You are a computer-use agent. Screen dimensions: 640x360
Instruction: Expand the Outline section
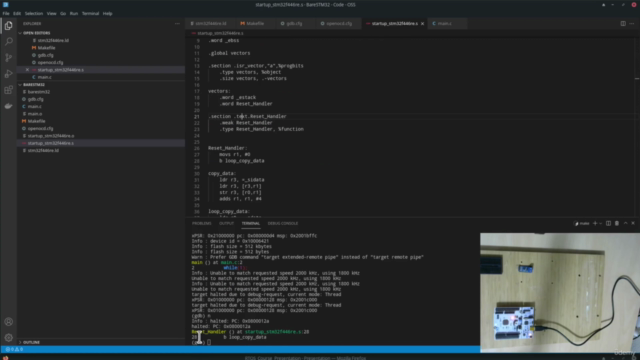(31, 342)
